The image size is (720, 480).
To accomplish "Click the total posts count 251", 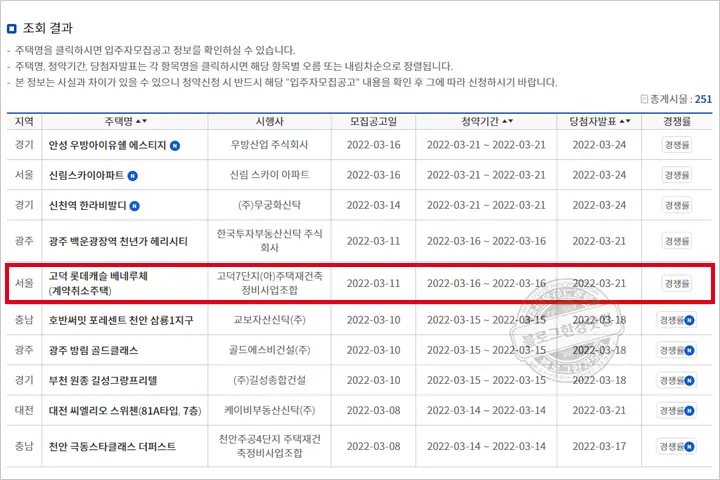I will tap(703, 99).
